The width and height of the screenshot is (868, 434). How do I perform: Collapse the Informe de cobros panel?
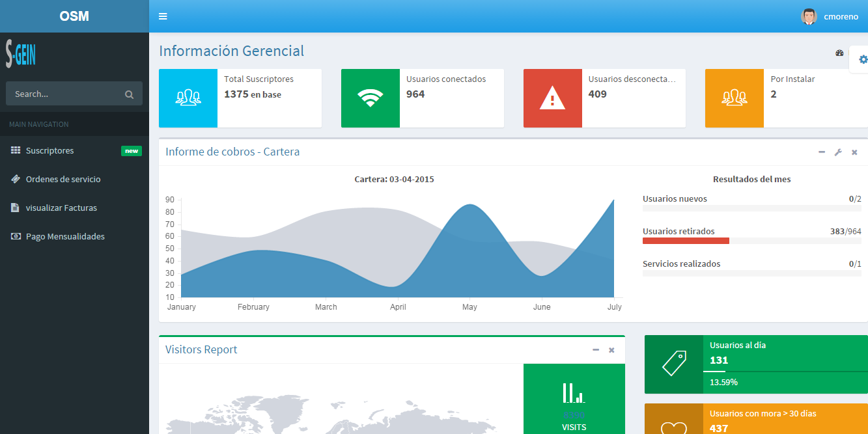click(x=822, y=152)
